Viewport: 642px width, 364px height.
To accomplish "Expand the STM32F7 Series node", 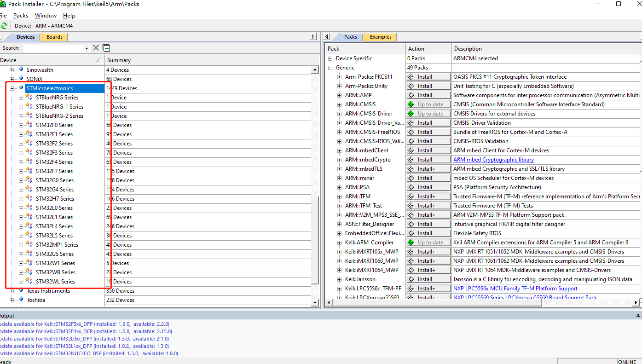I will click(x=21, y=171).
